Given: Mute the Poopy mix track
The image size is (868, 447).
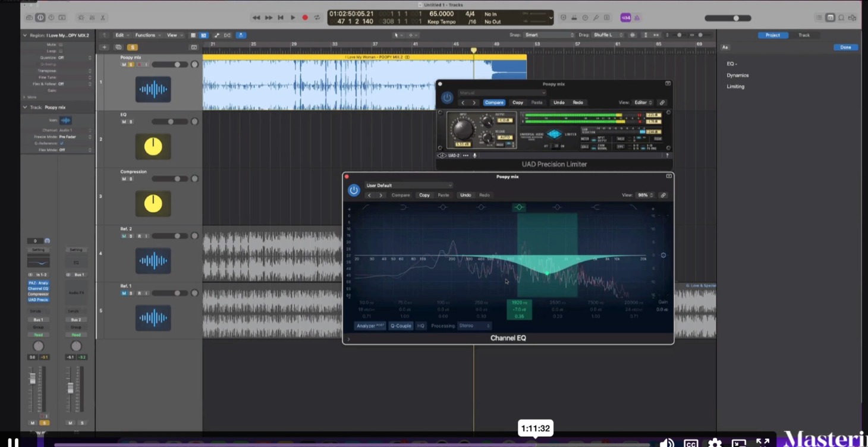Looking at the screenshot, I should coord(124,64).
